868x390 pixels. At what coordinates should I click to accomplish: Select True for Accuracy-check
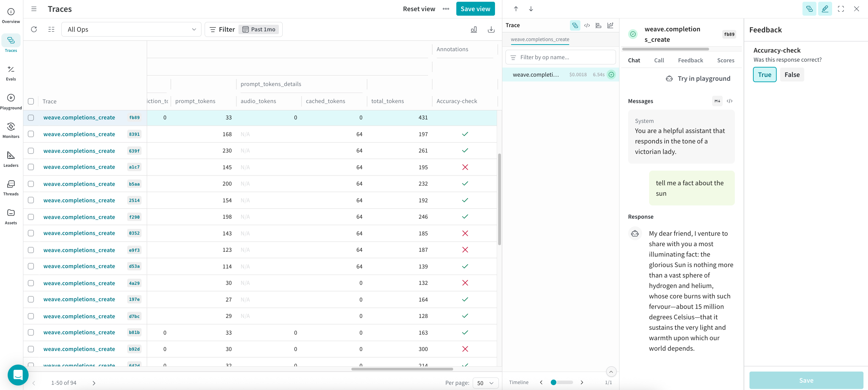pyautogui.click(x=764, y=75)
